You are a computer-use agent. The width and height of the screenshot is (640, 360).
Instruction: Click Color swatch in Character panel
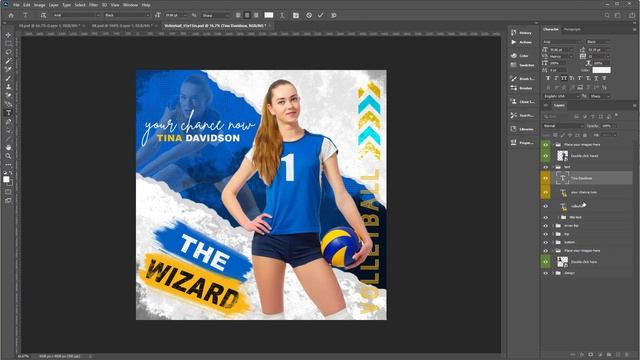point(602,70)
